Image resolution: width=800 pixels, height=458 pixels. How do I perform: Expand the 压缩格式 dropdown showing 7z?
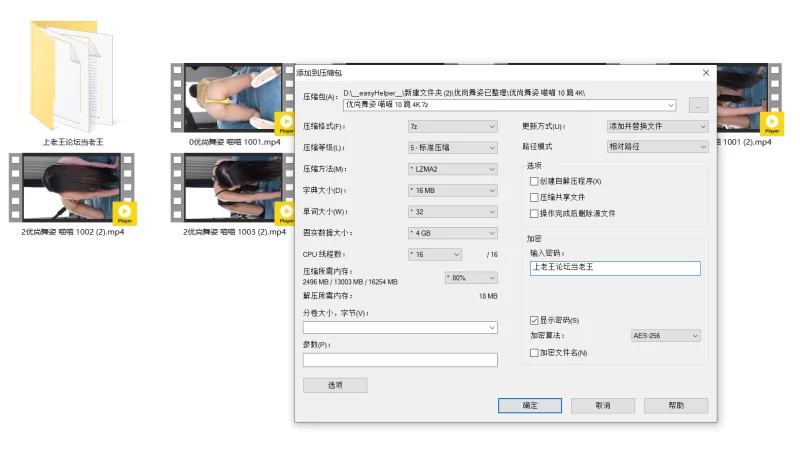[x=453, y=126]
